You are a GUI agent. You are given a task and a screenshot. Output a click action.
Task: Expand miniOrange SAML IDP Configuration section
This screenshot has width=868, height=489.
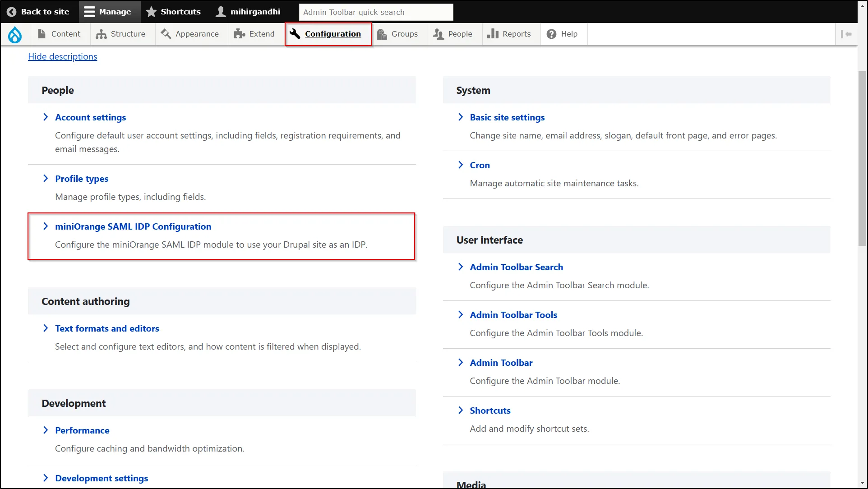click(133, 226)
